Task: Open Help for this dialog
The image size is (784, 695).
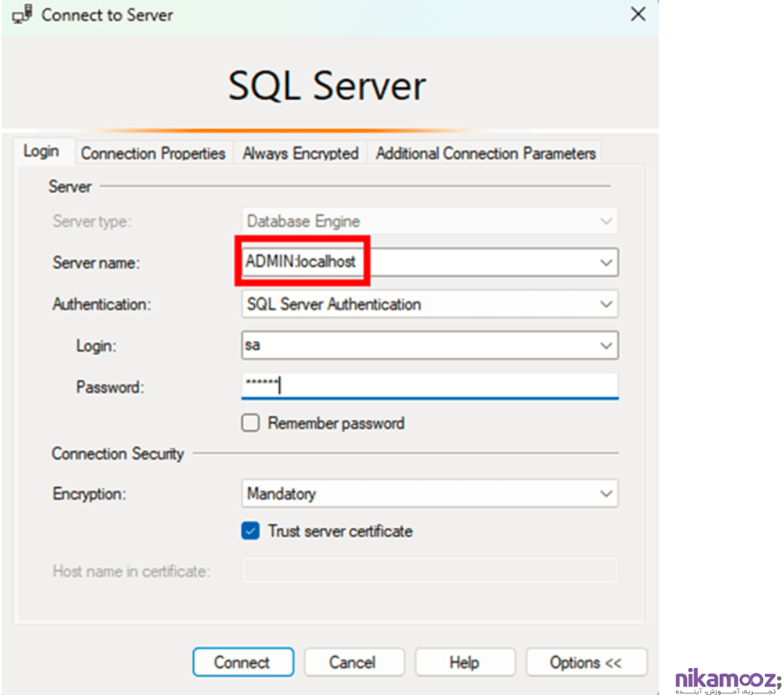Action: pos(464,662)
